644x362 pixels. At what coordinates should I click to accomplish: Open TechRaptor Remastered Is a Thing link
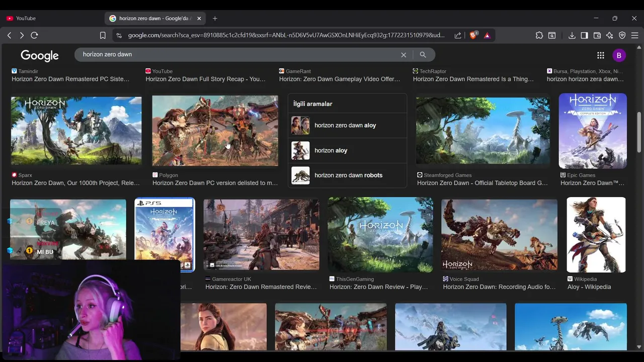[x=473, y=79]
